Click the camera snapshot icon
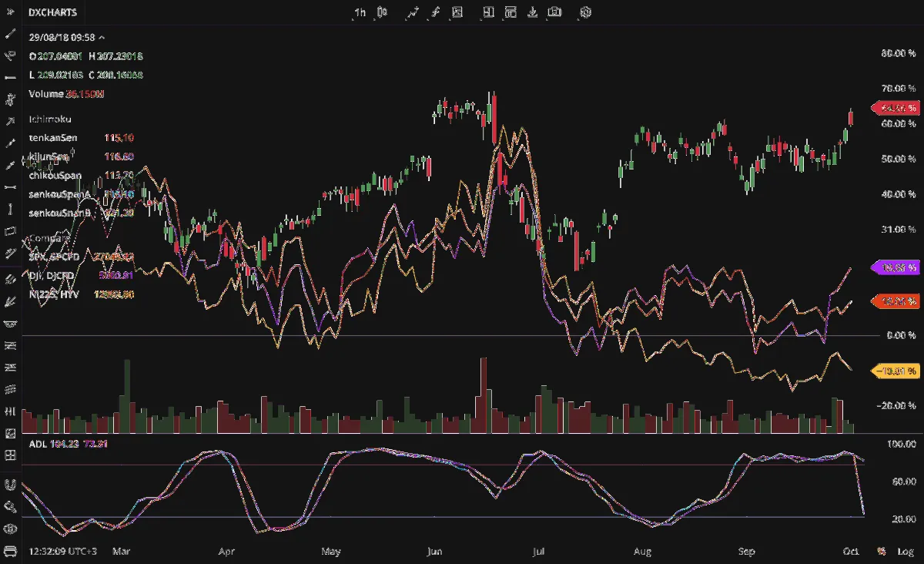The image size is (924, 564). 554,12
